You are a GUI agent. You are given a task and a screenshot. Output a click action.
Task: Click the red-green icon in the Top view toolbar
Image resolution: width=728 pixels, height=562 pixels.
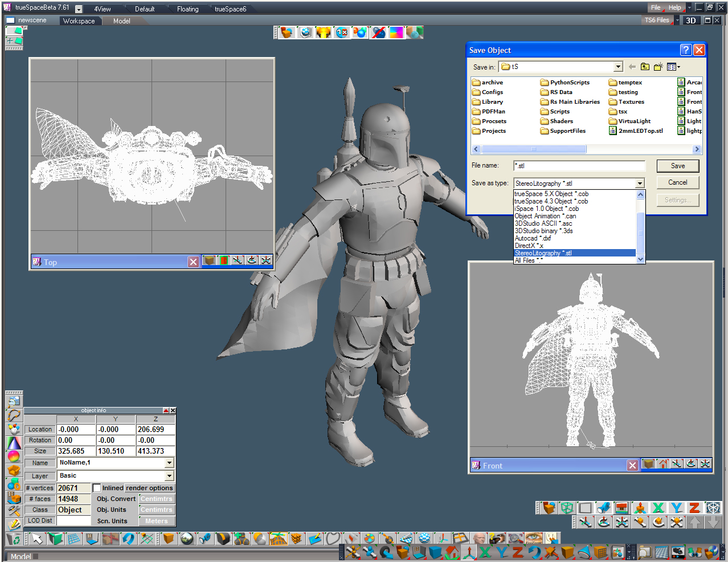[x=223, y=260]
